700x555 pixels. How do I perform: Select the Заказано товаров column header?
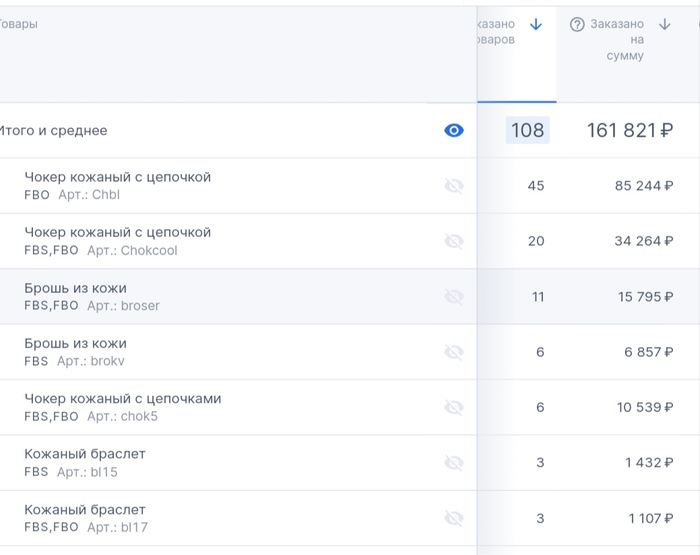[x=497, y=32]
